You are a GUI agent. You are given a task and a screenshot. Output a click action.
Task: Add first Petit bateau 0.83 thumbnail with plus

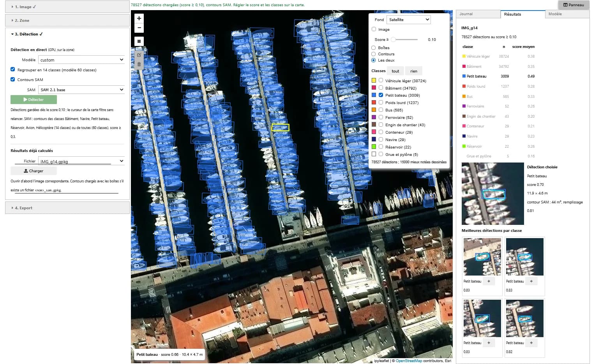pyautogui.click(x=489, y=281)
